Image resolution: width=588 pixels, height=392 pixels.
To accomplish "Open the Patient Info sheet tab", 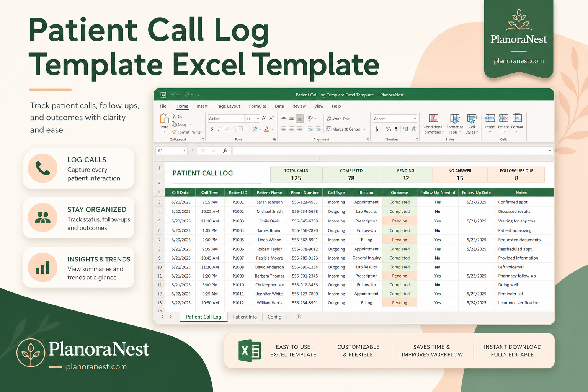I will point(245,317).
